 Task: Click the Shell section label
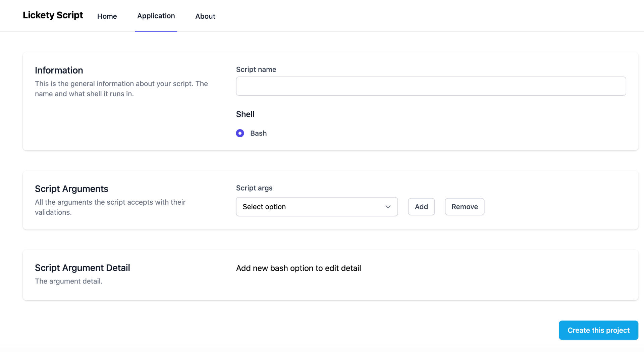pos(245,114)
